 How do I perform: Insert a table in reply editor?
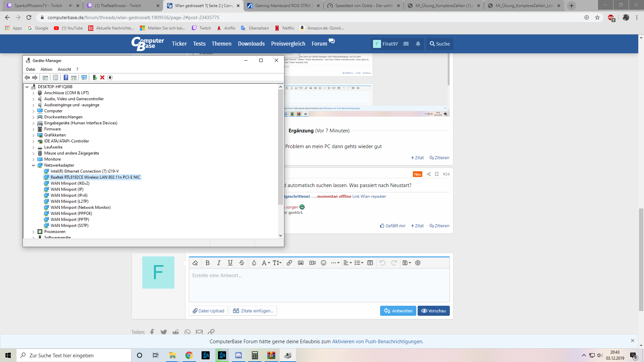370,263
